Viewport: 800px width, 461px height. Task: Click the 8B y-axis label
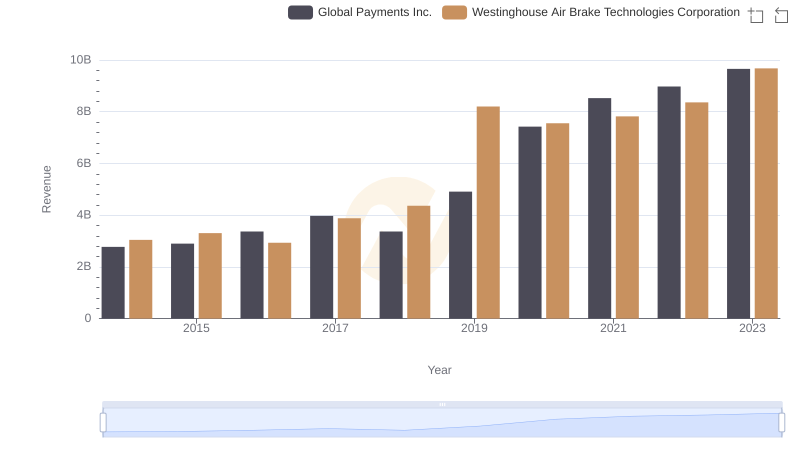84,111
